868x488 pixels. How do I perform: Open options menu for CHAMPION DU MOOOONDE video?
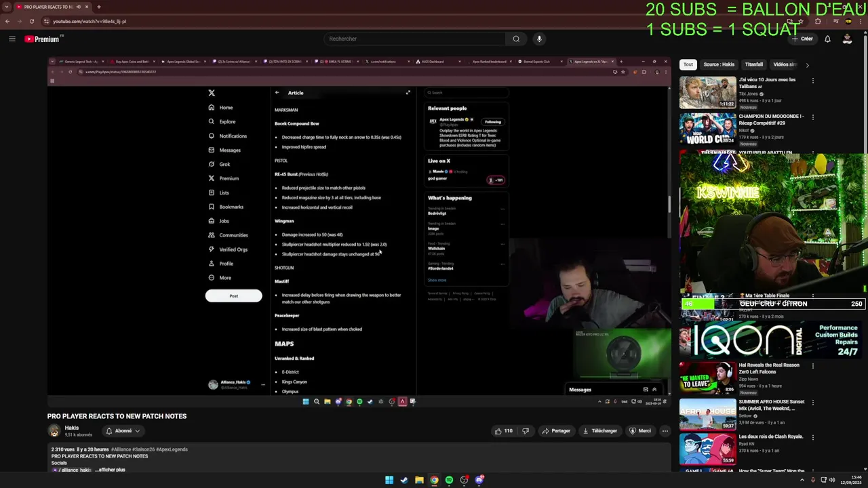812,117
